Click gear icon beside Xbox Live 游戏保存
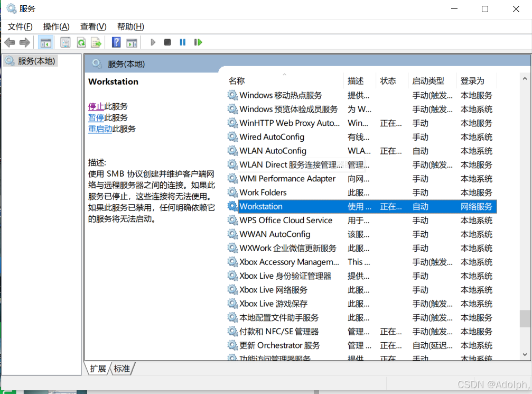Viewport: 532px width, 394px height. [232, 304]
